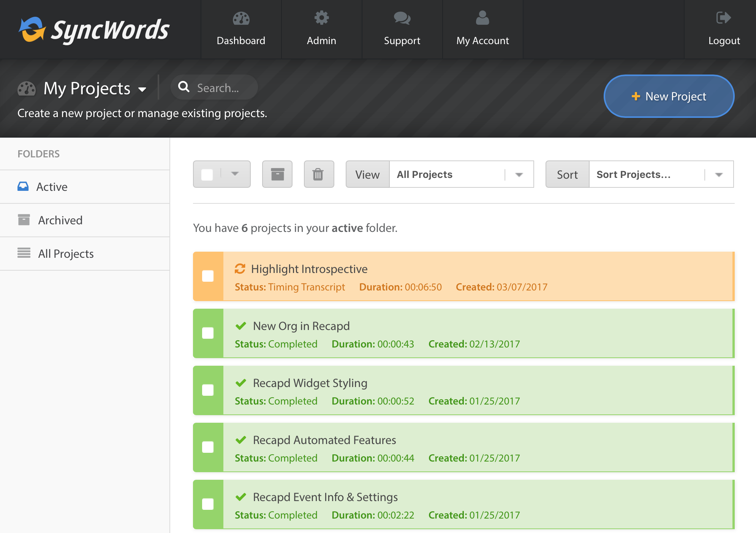Click Duration: 00:00:52 text
The height and width of the screenshot is (533, 756).
pyautogui.click(x=373, y=401)
